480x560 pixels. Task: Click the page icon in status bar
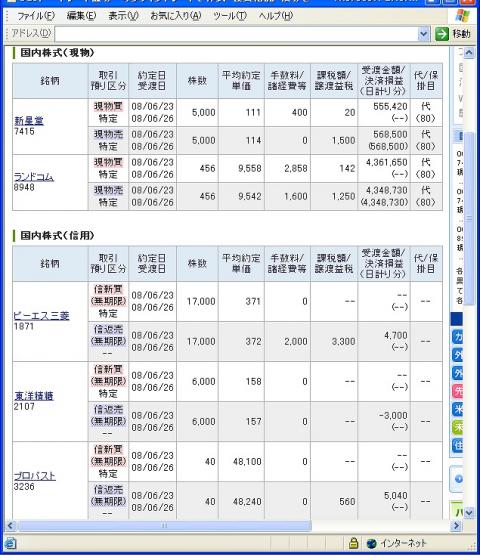point(11,544)
